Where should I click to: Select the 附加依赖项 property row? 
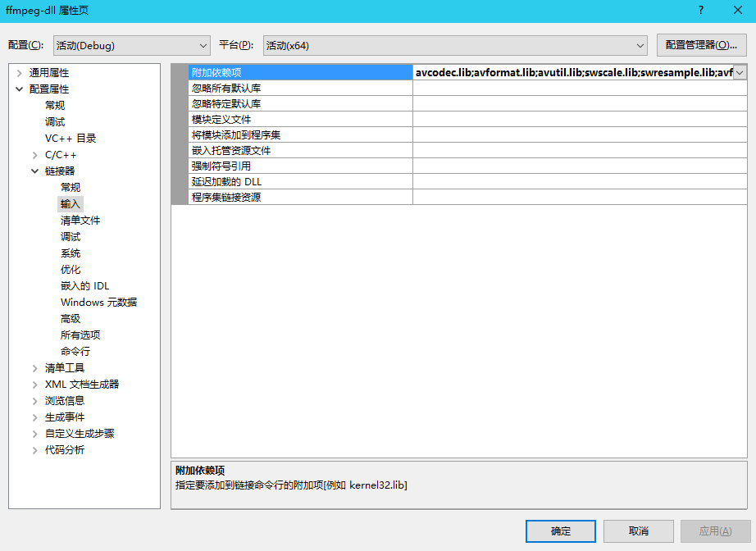(300, 72)
